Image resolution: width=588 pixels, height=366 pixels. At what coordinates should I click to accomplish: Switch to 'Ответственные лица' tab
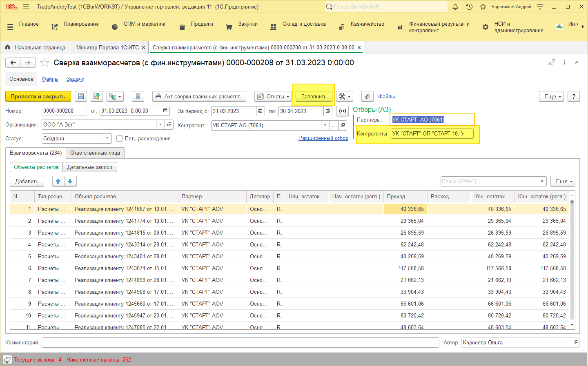[95, 153]
